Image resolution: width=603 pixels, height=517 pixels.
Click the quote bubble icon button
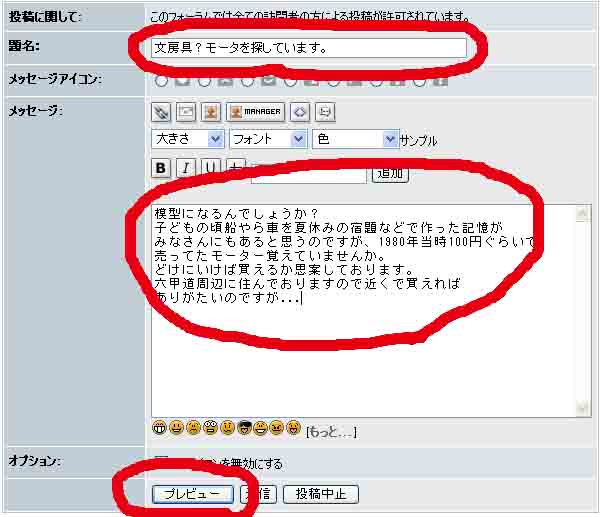pyautogui.click(x=325, y=112)
